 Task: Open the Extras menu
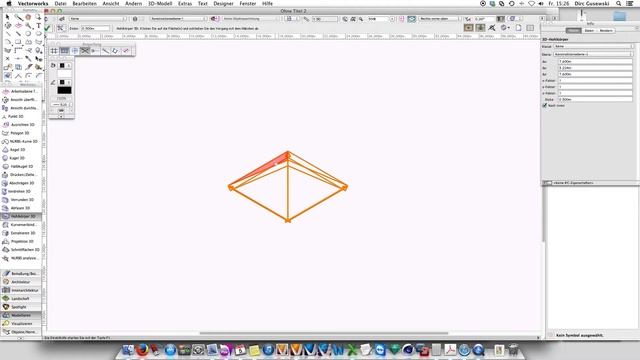[185, 3]
